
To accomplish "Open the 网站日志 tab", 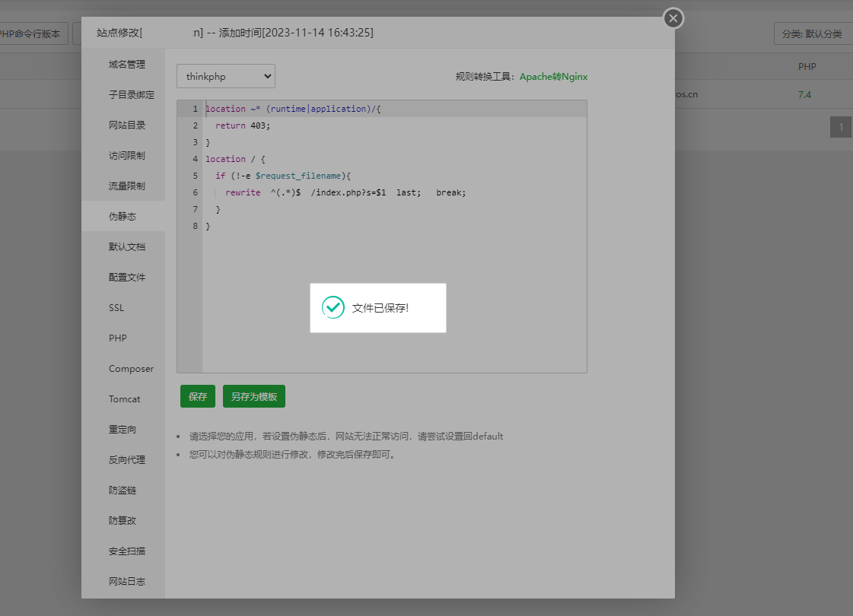I will [x=126, y=582].
